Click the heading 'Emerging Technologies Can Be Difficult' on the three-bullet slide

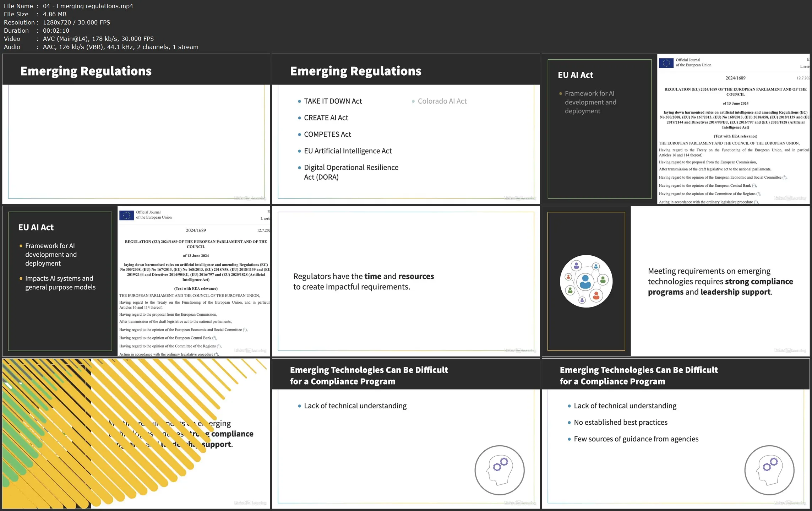[x=639, y=370]
